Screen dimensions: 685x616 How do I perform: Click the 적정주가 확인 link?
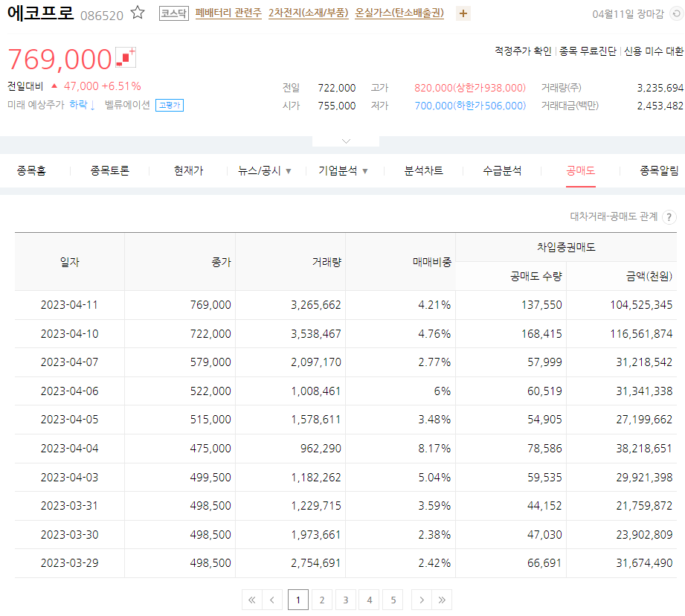click(523, 51)
